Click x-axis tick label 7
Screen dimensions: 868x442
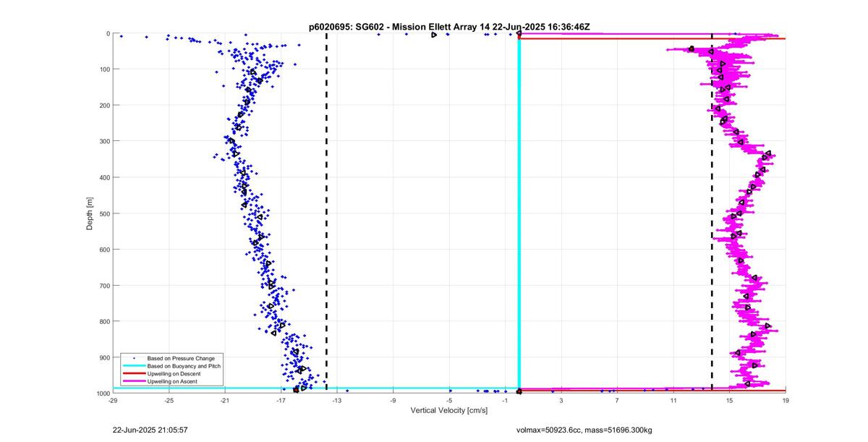click(617, 400)
